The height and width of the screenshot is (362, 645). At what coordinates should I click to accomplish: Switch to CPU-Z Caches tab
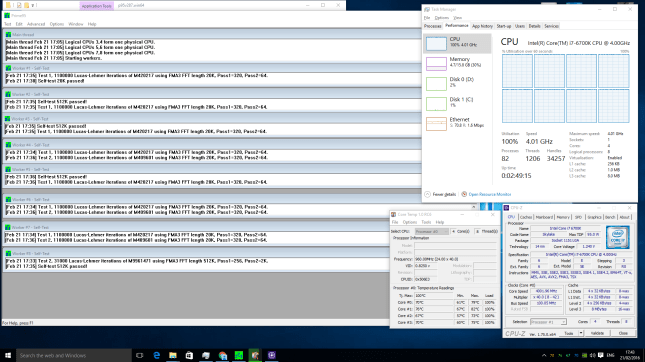526,217
